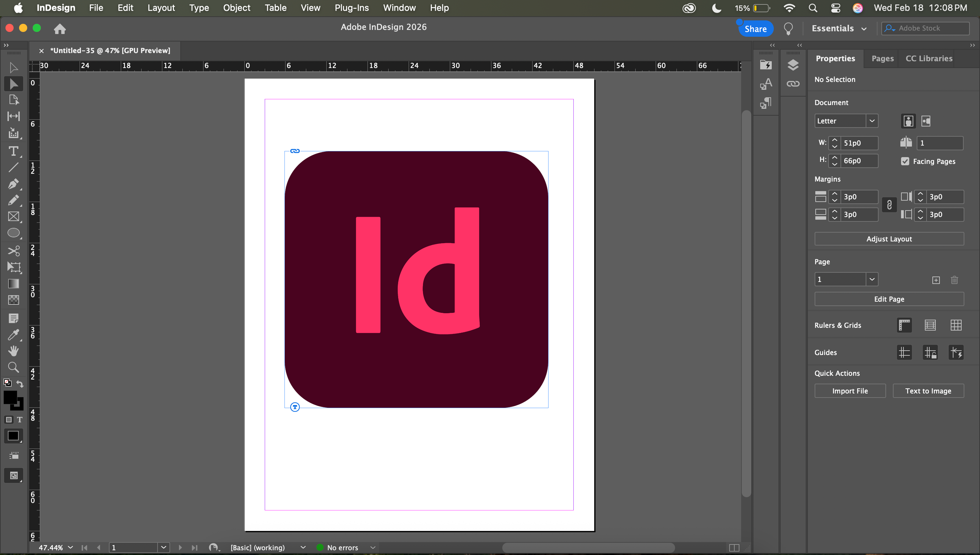Click the Import File button
Screen dimensions: 980x555
click(850, 391)
